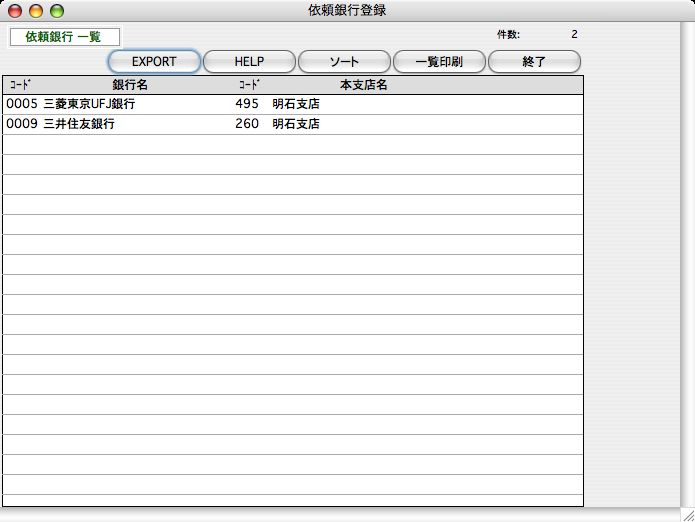This screenshot has width=695, height=522.
Task: Click branch code 495
Action: click(246, 104)
